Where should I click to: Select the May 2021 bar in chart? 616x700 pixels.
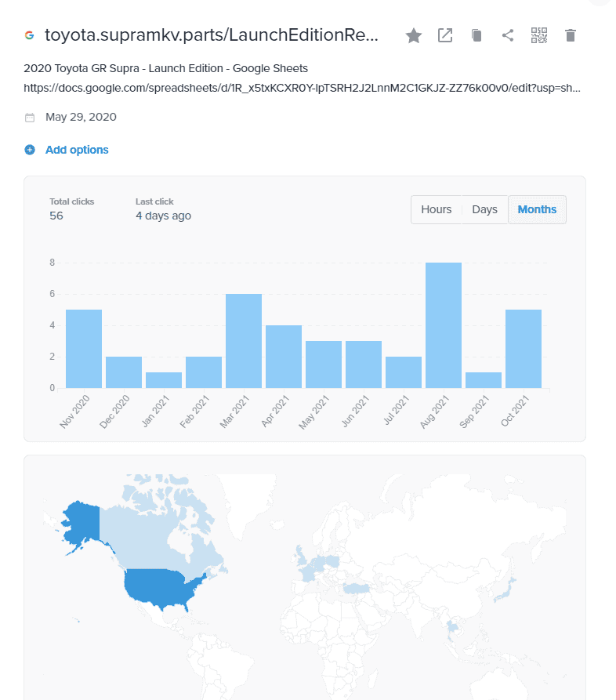[324, 365]
